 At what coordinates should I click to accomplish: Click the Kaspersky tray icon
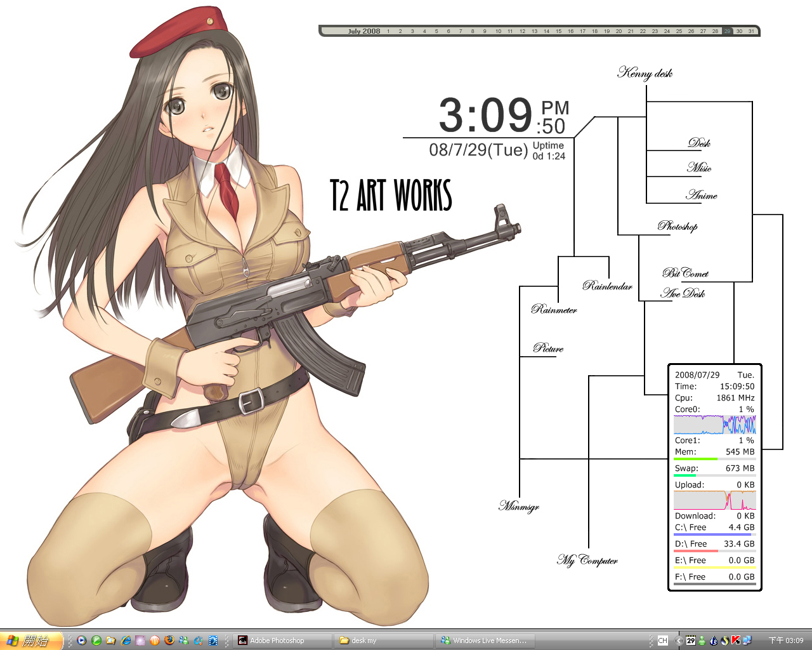[x=736, y=640]
